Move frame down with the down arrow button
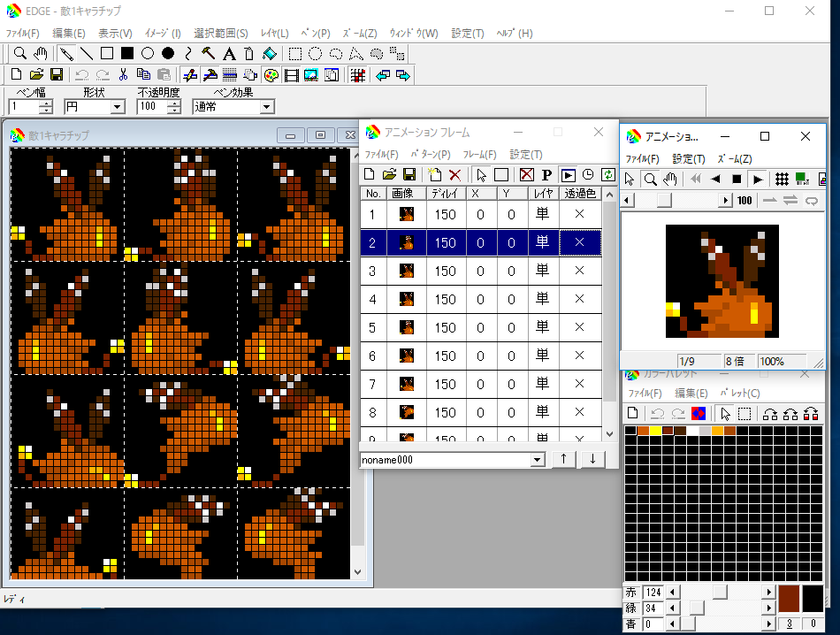Screen dimensions: 840x635 click(592, 459)
